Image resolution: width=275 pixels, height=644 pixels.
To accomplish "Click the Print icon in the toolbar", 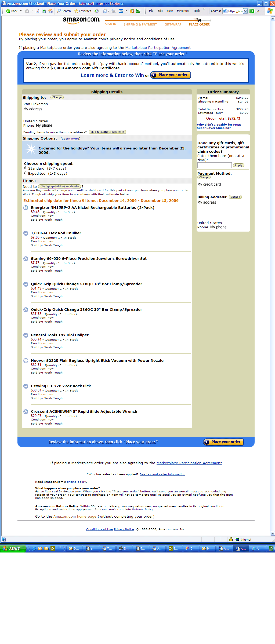I will point(114,11).
